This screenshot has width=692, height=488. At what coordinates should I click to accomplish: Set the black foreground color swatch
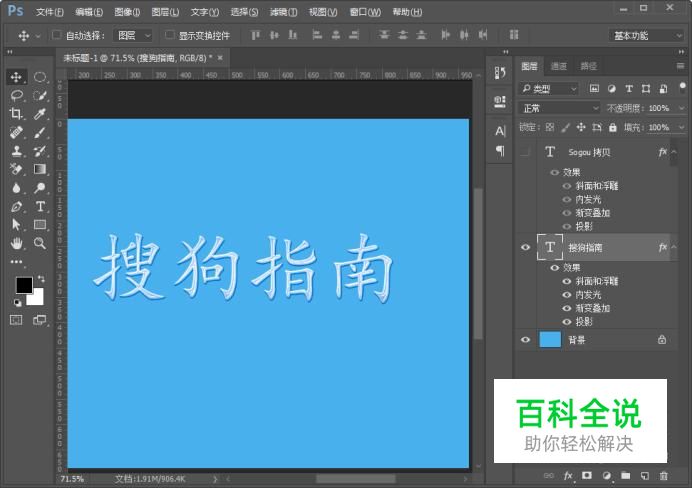[x=23, y=285]
